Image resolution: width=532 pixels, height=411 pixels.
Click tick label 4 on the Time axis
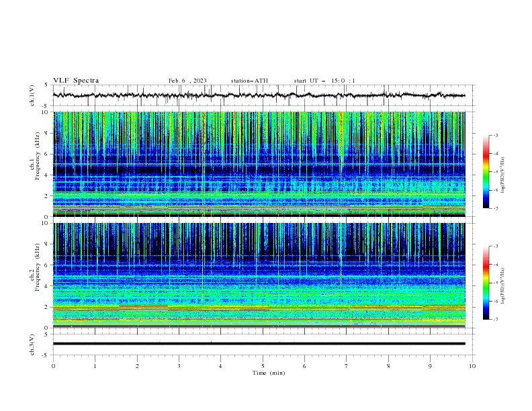pyautogui.click(x=220, y=366)
